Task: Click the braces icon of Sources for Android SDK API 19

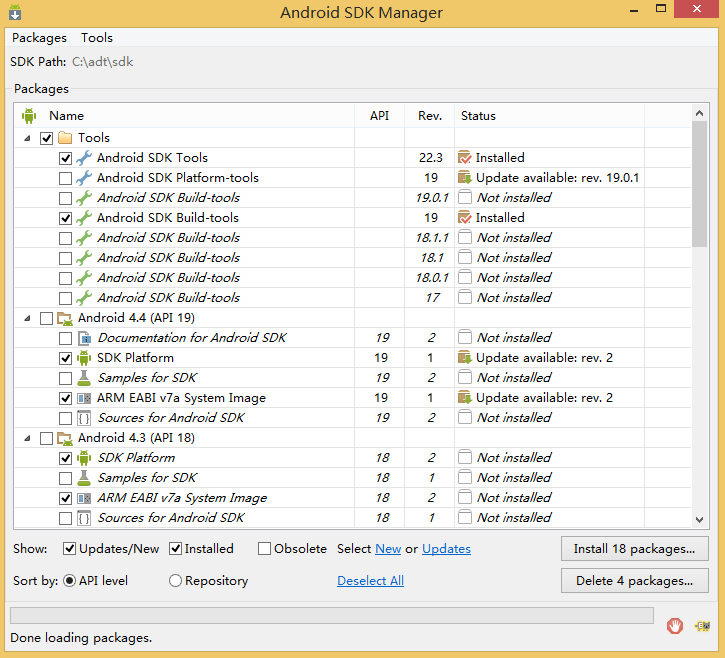Action: coord(84,418)
